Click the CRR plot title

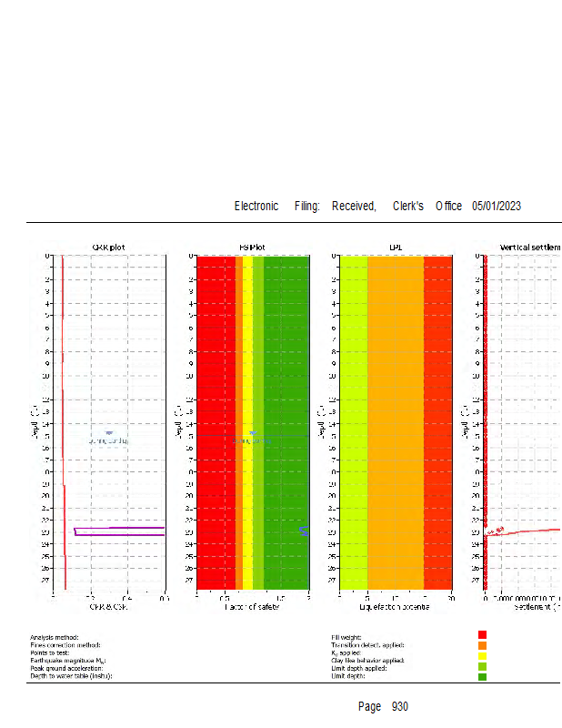pyautogui.click(x=108, y=247)
